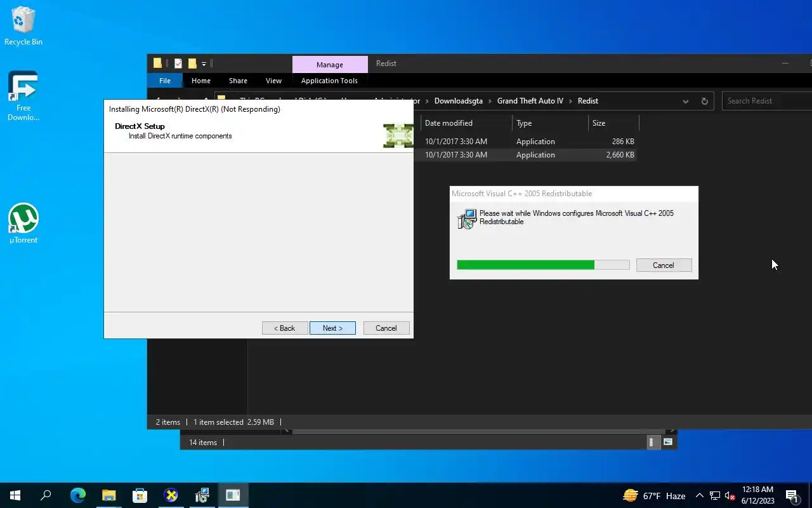
Task: Click New Folder quick access toolbar icon
Action: pos(192,63)
